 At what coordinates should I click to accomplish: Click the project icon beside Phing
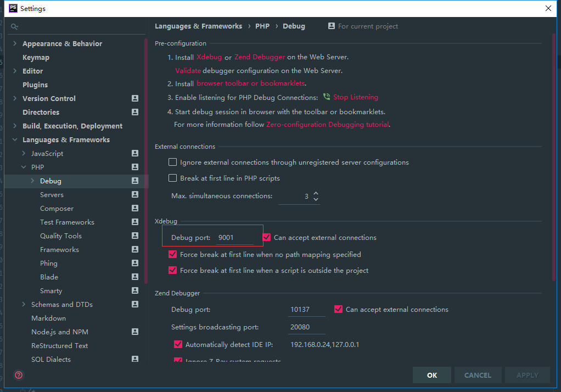[135, 263]
